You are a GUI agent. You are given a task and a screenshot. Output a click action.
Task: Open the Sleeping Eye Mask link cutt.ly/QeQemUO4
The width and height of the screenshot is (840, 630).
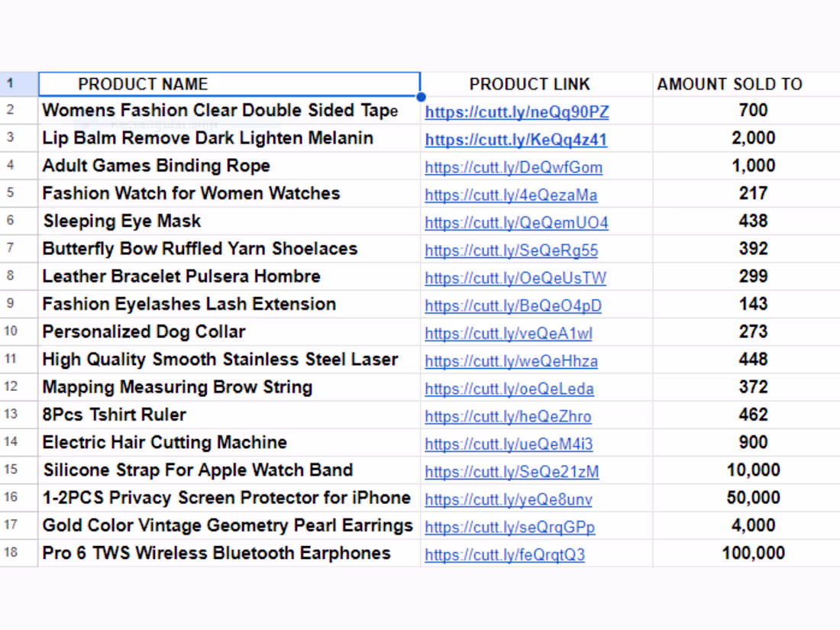click(x=516, y=222)
